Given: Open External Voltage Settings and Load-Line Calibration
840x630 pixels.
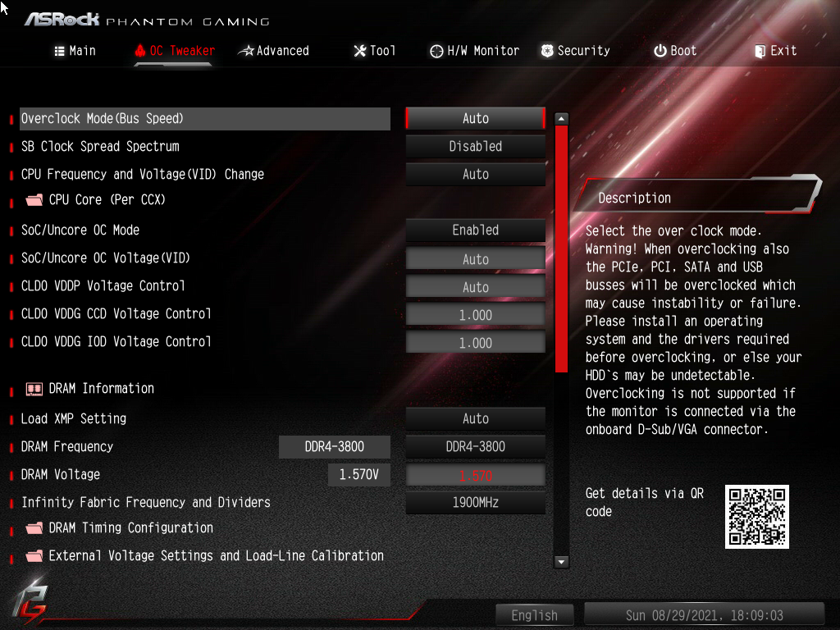Looking at the screenshot, I should coord(216,555).
